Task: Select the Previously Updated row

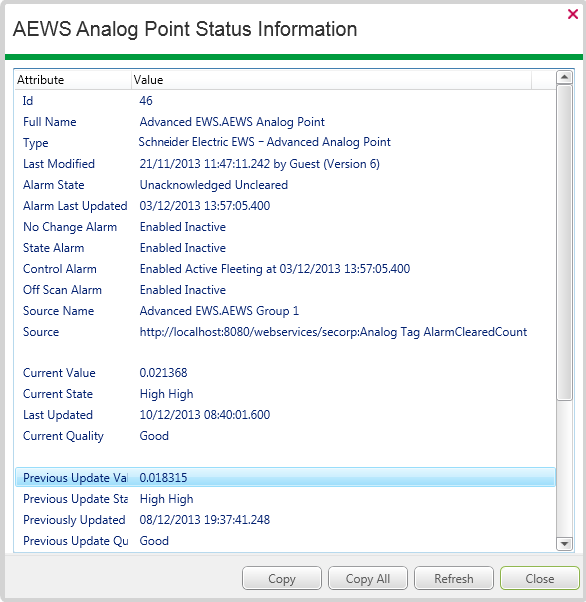Action: (285, 520)
